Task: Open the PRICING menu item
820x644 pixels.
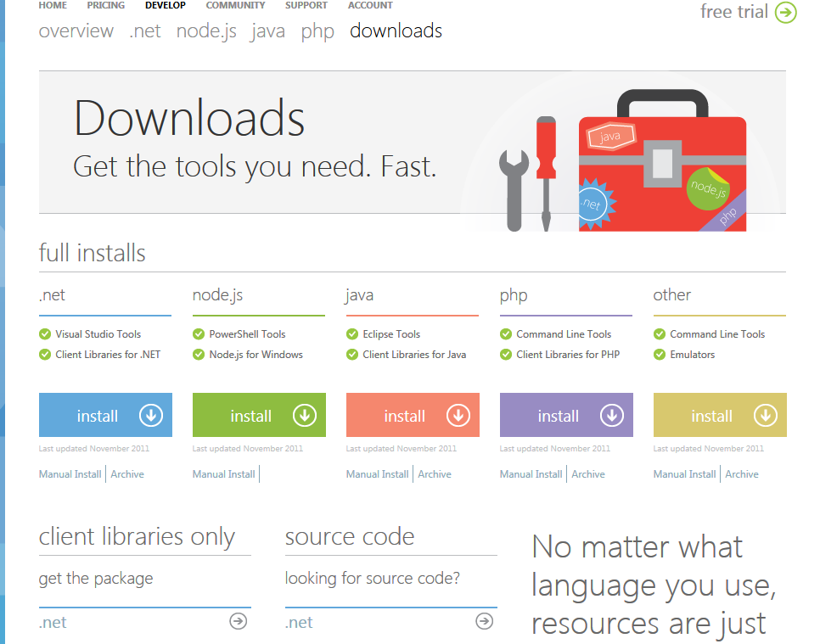Action: pyautogui.click(x=106, y=5)
